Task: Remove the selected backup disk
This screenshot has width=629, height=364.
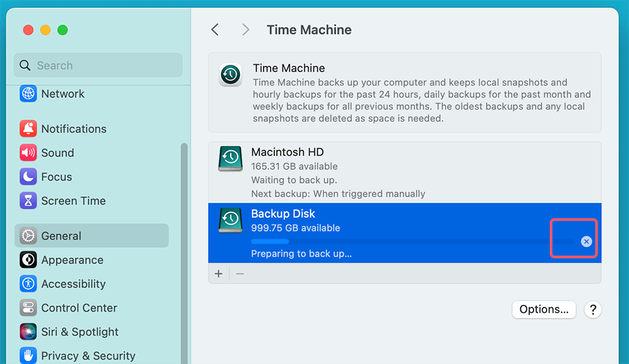Action: (240, 273)
